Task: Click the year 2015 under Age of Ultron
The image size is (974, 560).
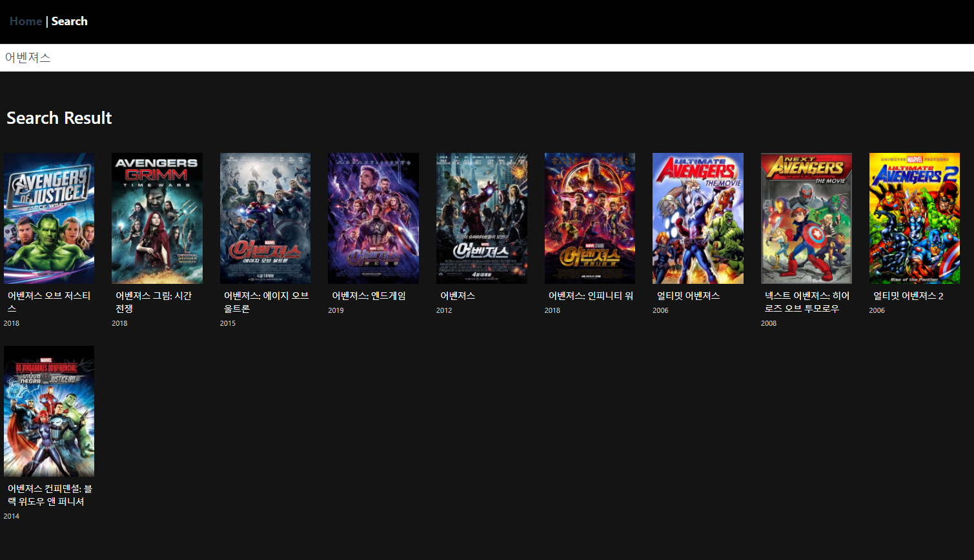Action: [228, 323]
